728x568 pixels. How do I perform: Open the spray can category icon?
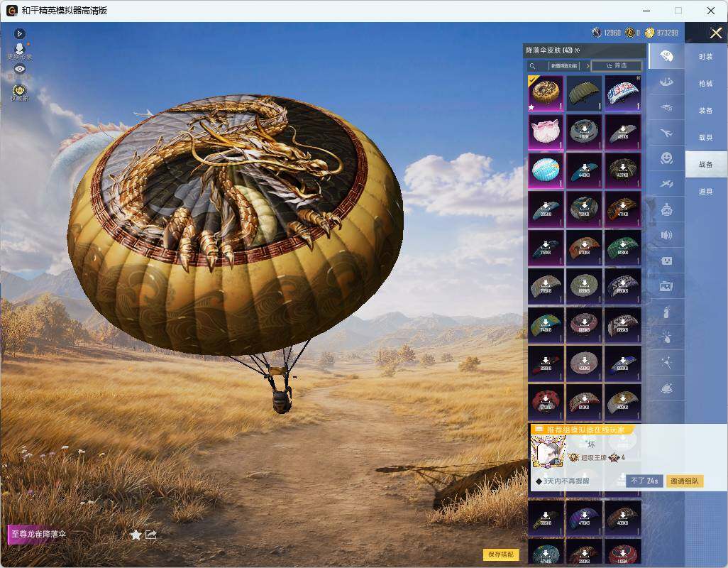point(666,312)
